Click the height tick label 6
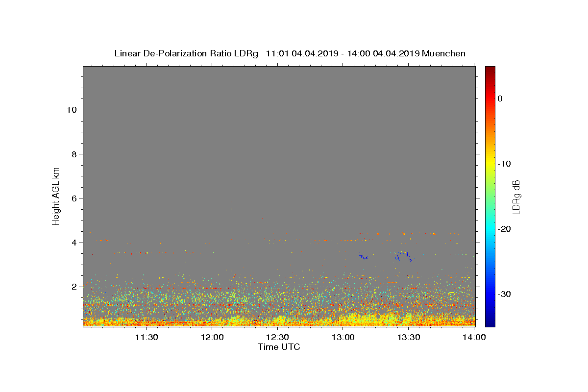 tap(74, 198)
